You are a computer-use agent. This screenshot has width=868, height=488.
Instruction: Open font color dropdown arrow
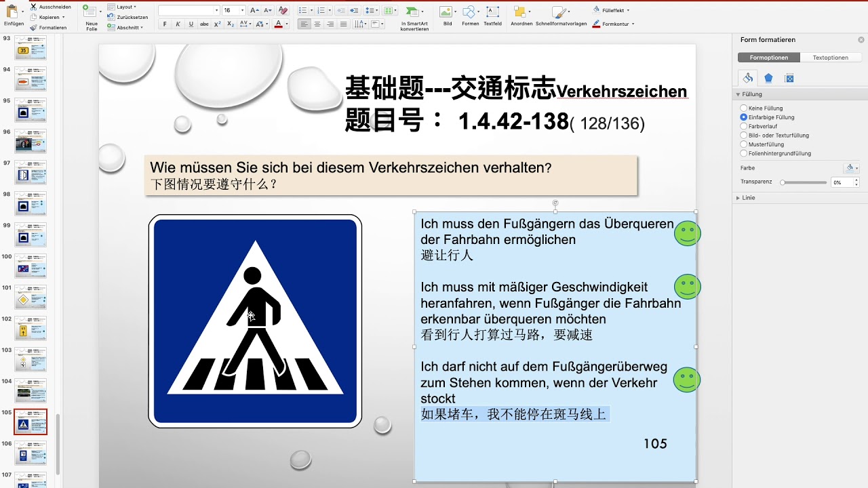point(286,24)
